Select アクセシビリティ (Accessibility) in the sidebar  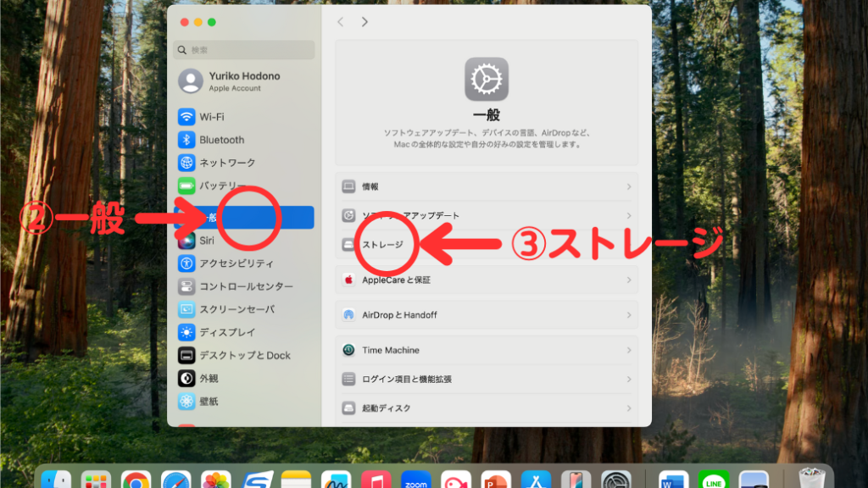(236, 263)
